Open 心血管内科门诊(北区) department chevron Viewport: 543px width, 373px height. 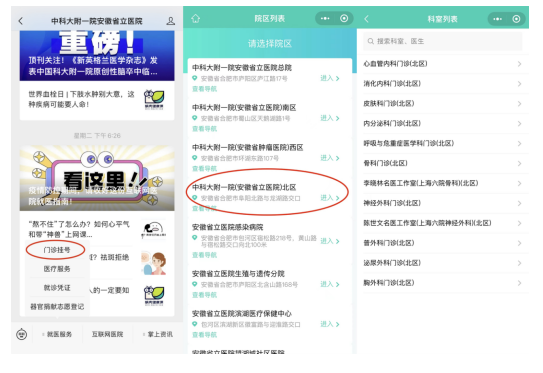coord(519,64)
